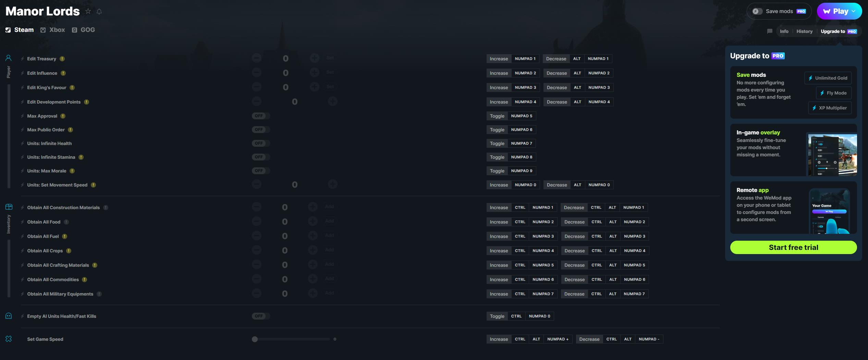Click warning info icon beside Edit Treasury
The width and height of the screenshot is (868, 360).
pyautogui.click(x=62, y=59)
